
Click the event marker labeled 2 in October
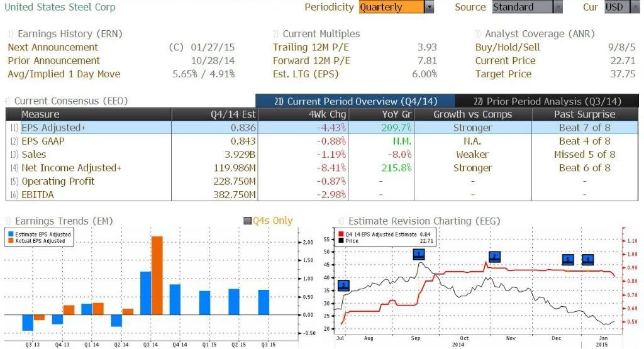[x=494, y=257]
